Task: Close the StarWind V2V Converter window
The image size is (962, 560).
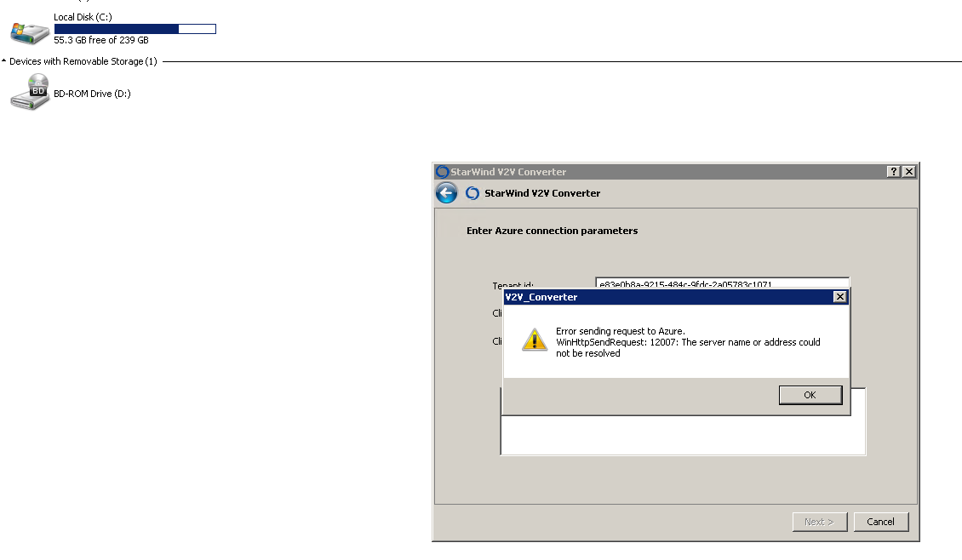Action: click(x=909, y=172)
